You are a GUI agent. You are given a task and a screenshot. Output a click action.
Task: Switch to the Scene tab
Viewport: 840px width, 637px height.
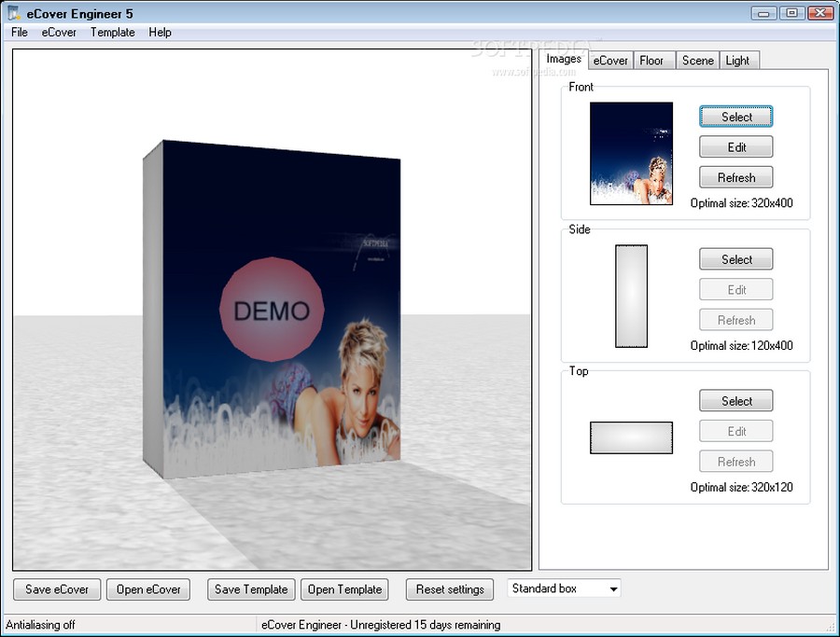pyautogui.click(x=697, y=61)
